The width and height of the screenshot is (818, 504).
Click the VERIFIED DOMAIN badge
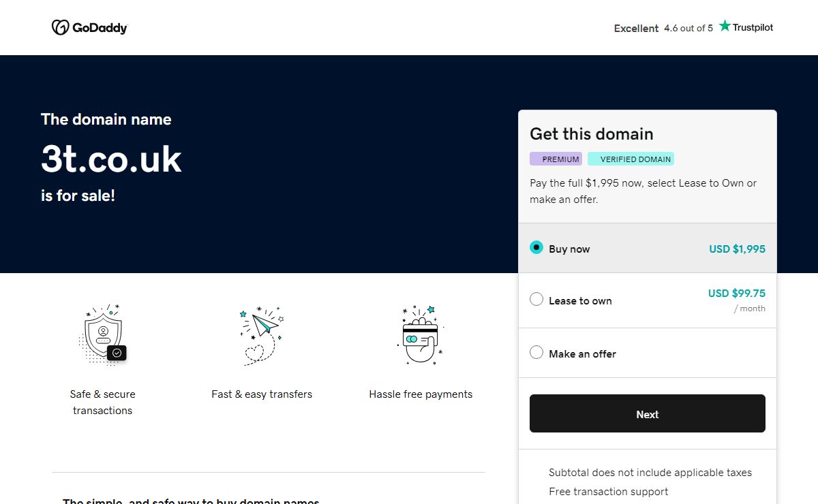[x=631, y=159]
